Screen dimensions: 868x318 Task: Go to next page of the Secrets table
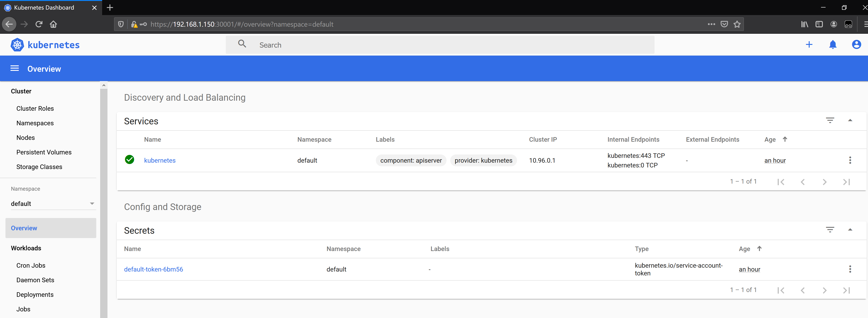tap(824, 290)
